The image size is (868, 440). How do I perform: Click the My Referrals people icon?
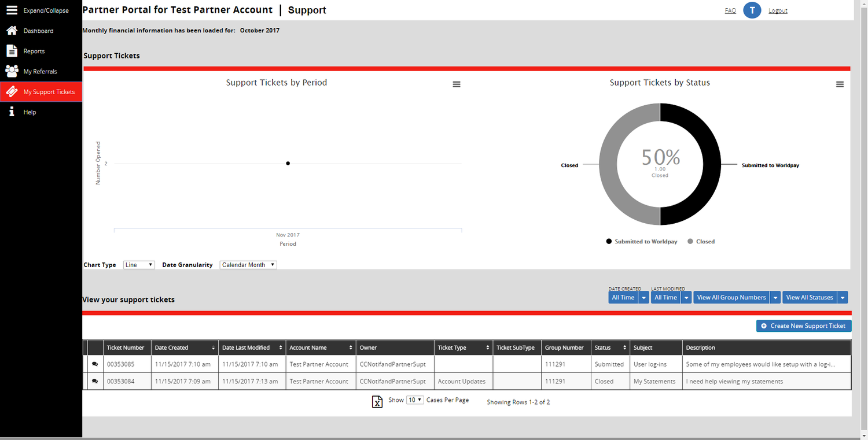click(12, 71)
